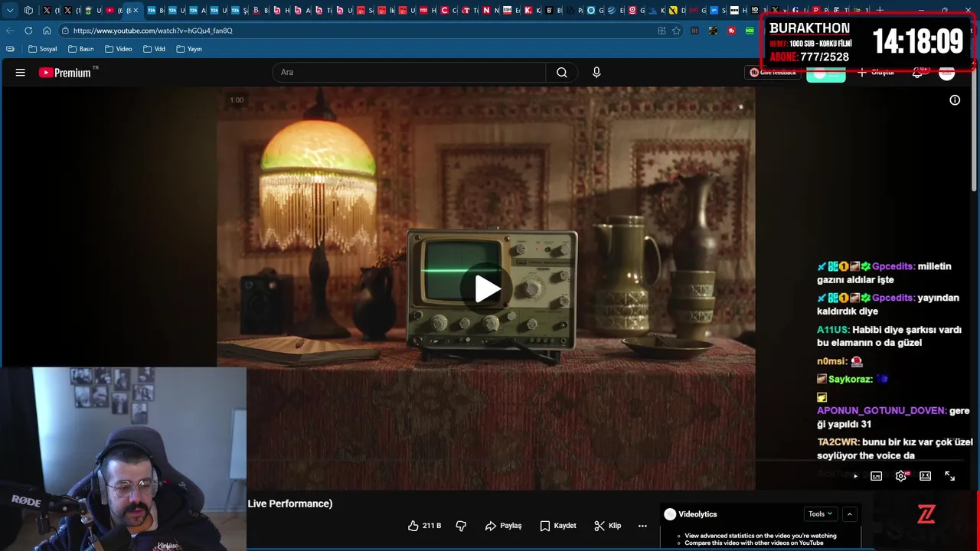
Task: Open the notifications bell
Action: pyautogui.click(x=918, y=72)
